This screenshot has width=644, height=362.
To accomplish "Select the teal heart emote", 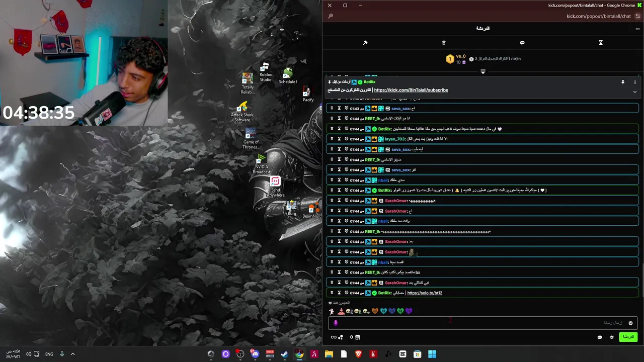I will point(383,311).
